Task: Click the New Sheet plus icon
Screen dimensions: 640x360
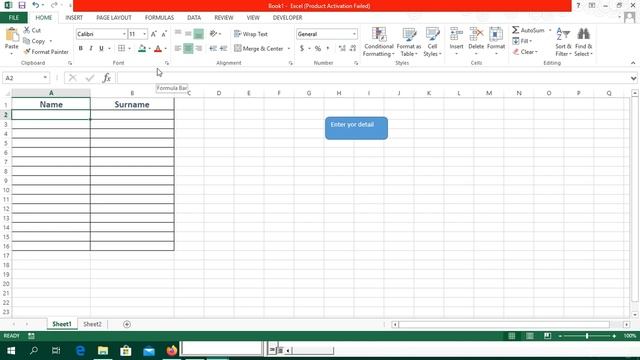Action: tap(127, 324)
